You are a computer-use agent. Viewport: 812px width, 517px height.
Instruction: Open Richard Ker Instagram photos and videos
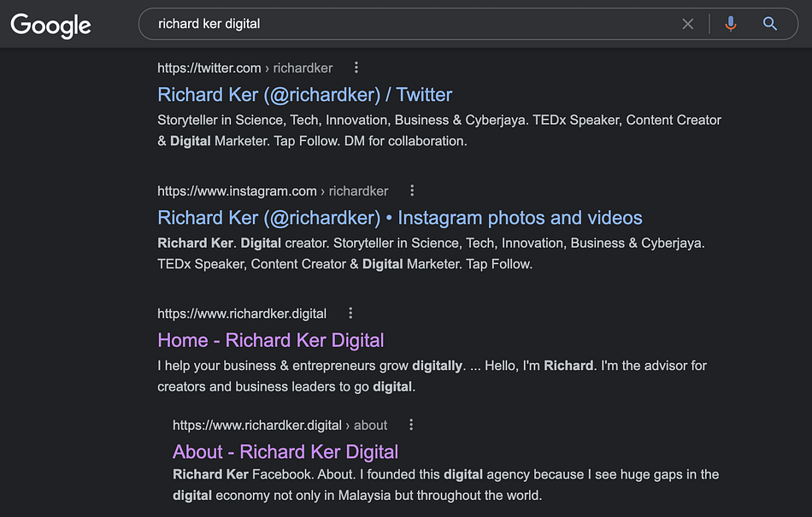[x=400, y=218]
